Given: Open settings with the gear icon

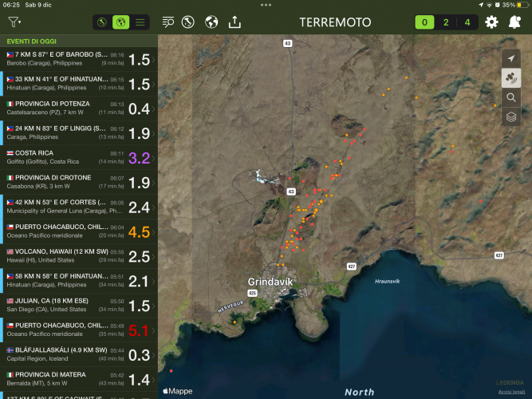Looking at the screenshot, I should (x=492, y=22).
